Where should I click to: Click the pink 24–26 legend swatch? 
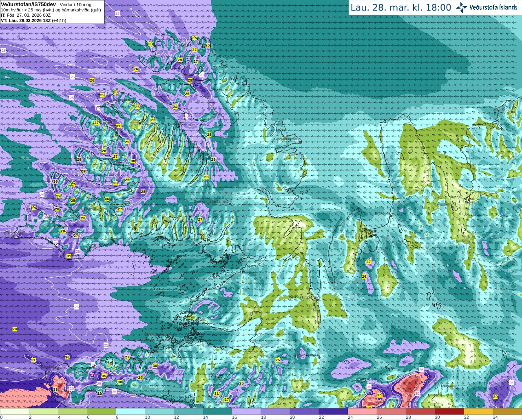pyautogui.click(x=363, y=411)
